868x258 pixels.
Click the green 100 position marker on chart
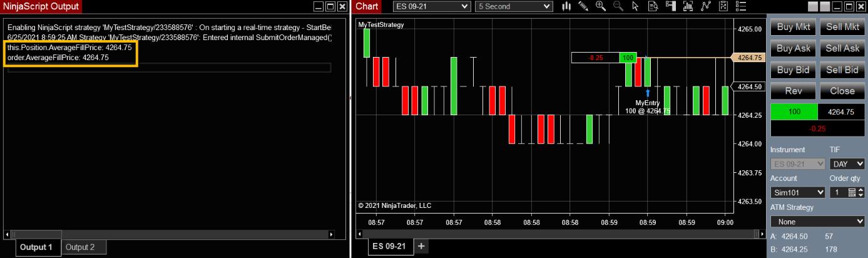[628, 58]
